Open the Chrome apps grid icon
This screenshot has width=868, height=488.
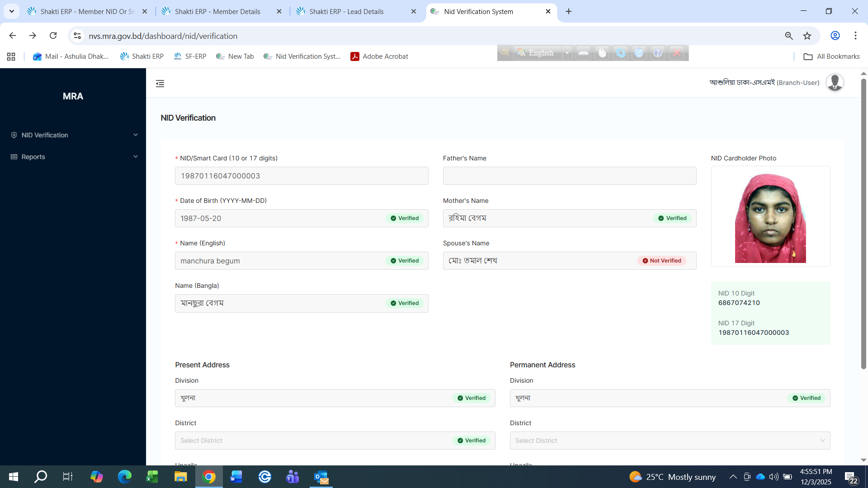point(11,56)
